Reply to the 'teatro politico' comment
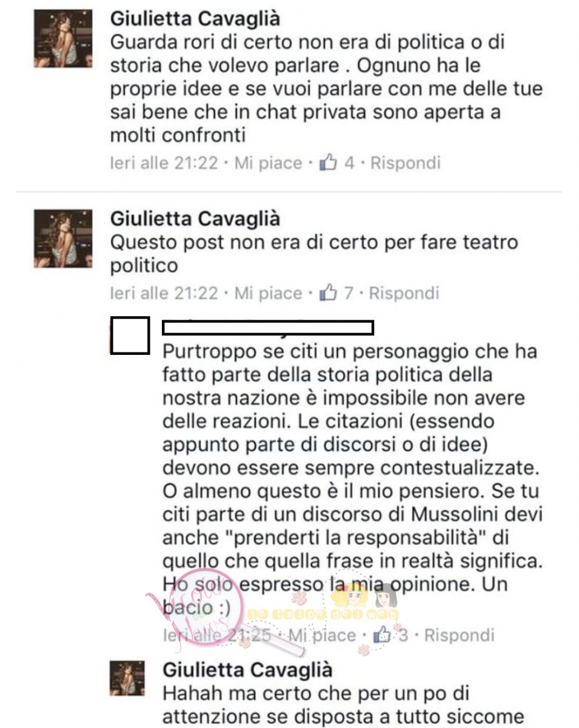 pos(404,293)
